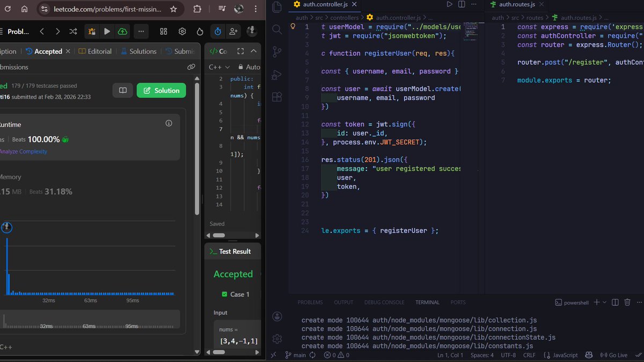Click the Analyze Complexity link
Image resolution: width=644 pixels, height=362 pixels.
pos(23,152)
